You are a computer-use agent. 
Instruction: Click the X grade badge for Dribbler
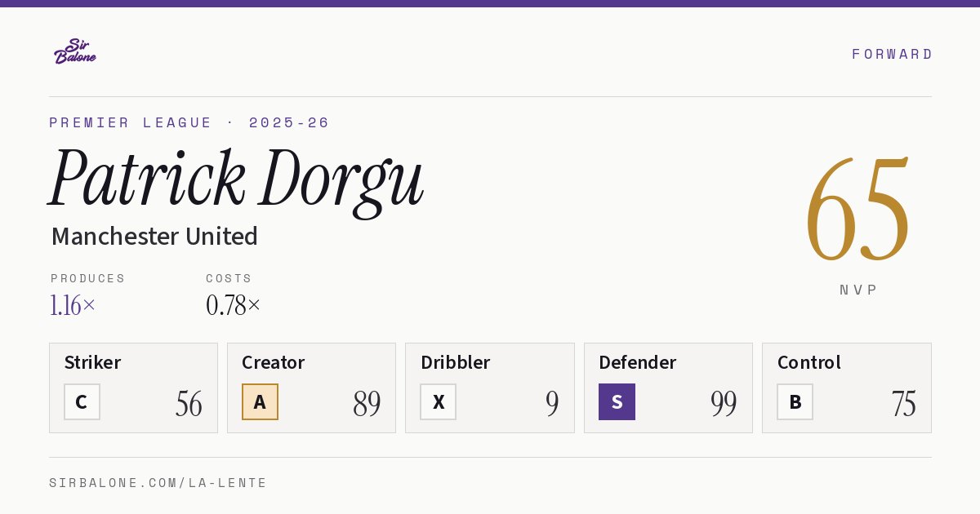[439, 401]
